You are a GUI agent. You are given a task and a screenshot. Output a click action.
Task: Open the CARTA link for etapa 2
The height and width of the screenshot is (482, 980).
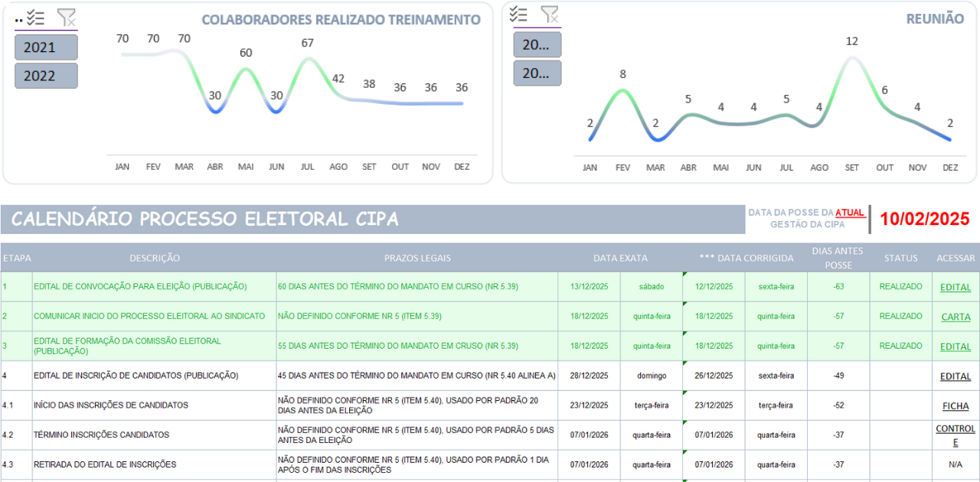(955, 317)
